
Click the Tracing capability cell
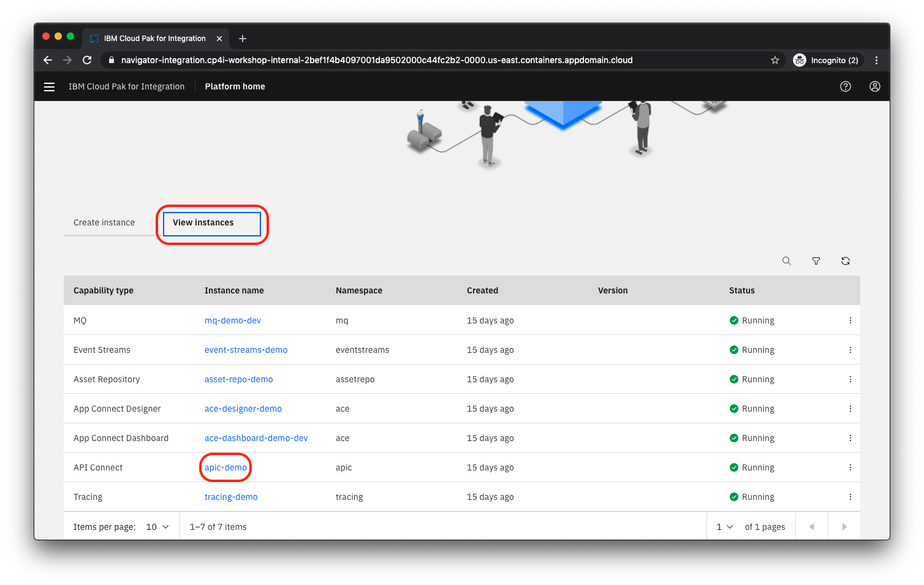(88, 497)
